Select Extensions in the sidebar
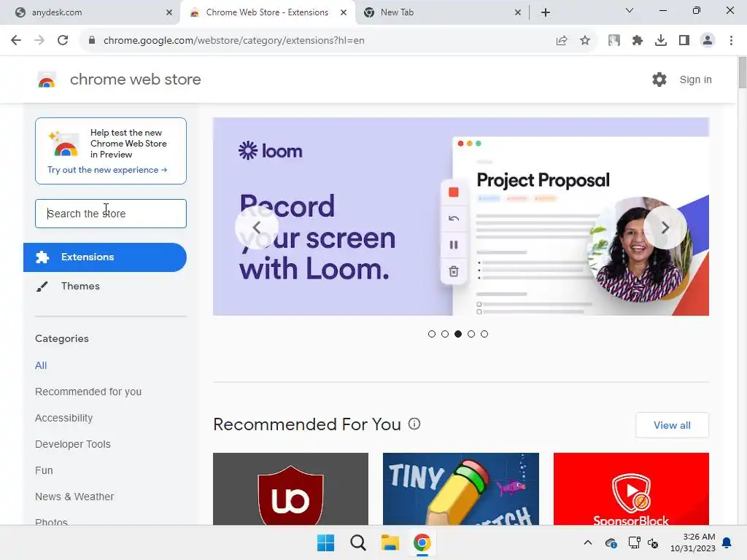The width and height of the screenshot is (747, 560). 105,257
